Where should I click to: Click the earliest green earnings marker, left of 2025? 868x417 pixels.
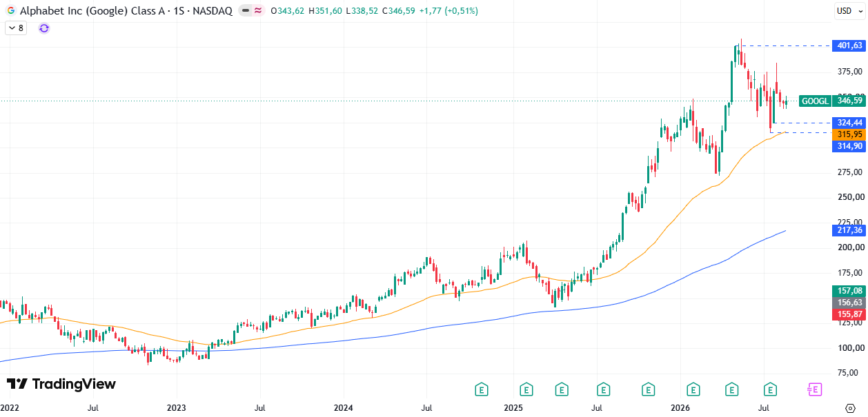point(482,390)
